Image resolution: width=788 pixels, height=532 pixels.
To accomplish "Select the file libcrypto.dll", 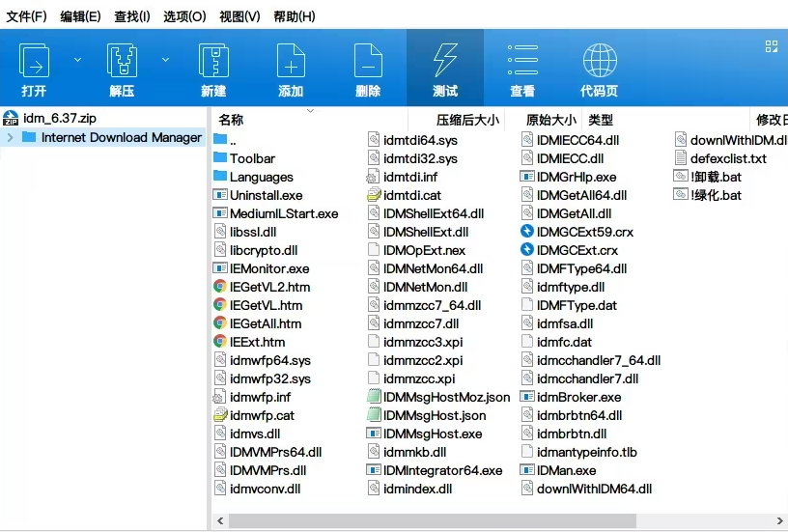I will (264, 250).
